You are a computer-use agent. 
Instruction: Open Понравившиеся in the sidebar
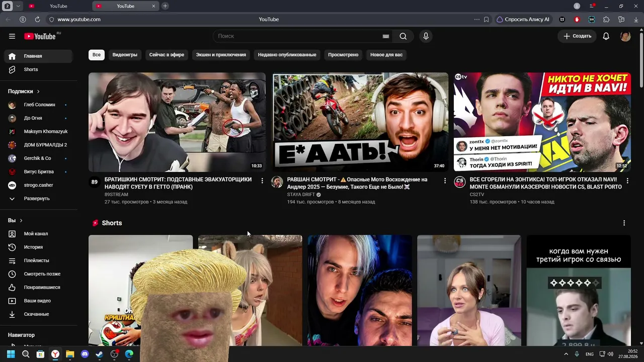click(x=38, y=288)
